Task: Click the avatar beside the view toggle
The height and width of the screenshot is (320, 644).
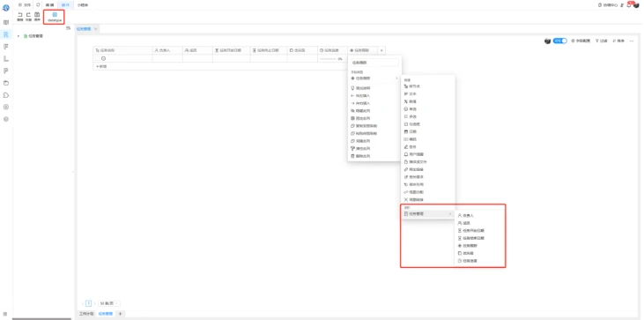Action: pyautogui.click(x=547, y=41)
